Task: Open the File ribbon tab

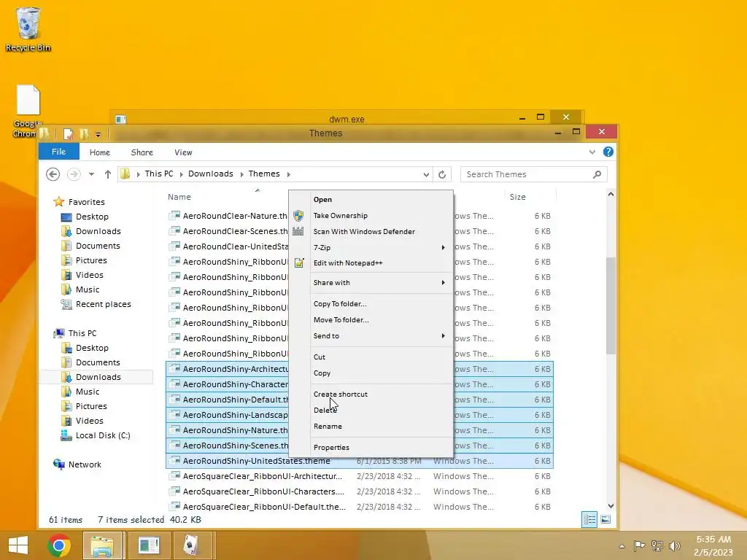Action: tap(58, 152)
